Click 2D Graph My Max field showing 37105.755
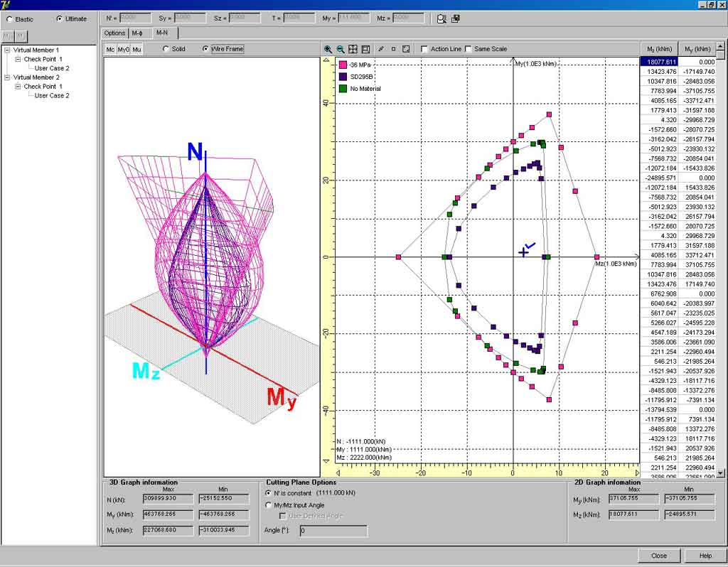This screenshot has width=728, height=567. point(633,499)
